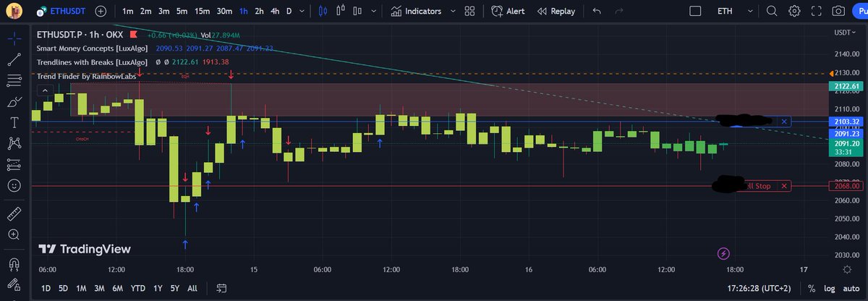Select the candlestick chart style
This screenshot has height=301, width=868.
(x=323, y=12)
